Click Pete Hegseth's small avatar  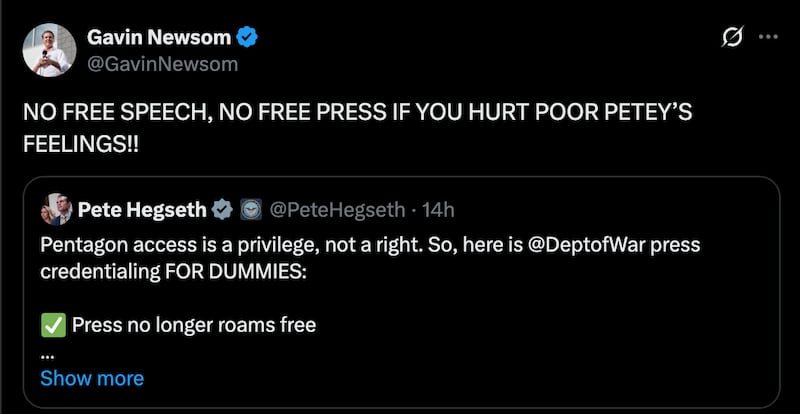56,210
